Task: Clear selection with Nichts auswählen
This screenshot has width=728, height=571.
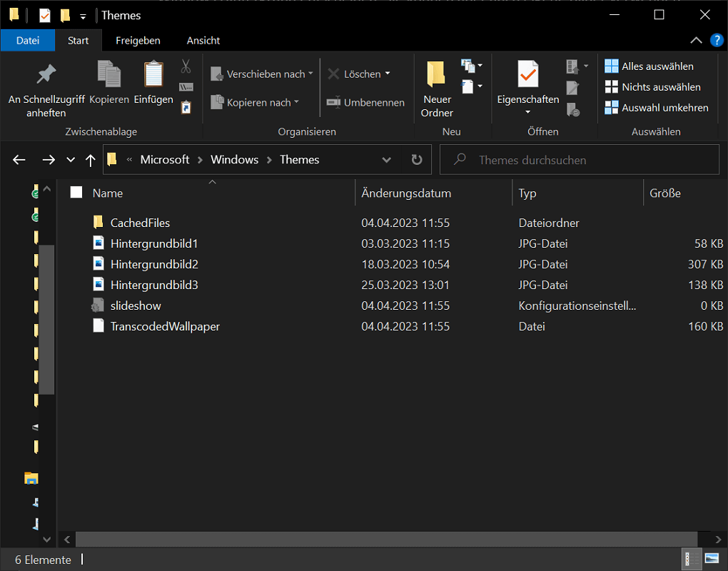Action: coord(652,87)
